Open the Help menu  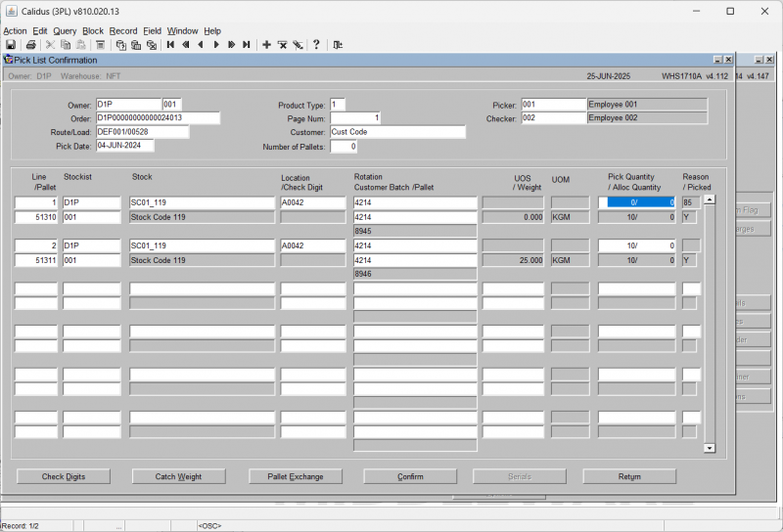point(212,31)
